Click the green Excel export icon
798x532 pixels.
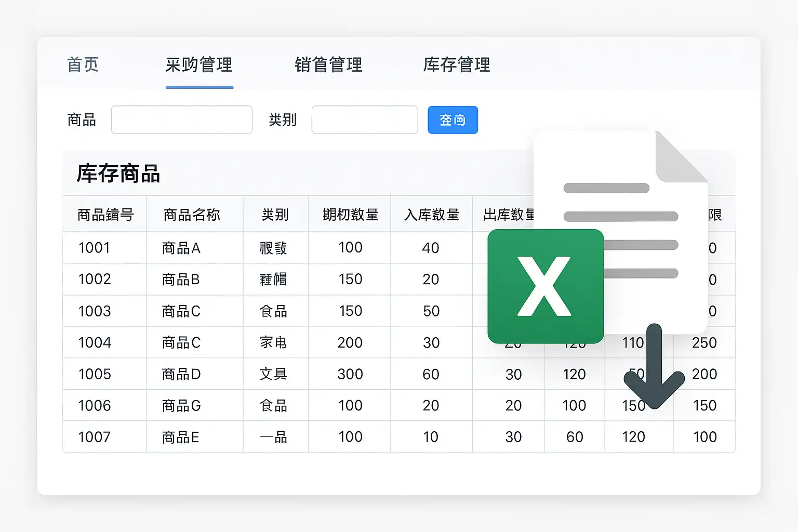pos(546,286)
